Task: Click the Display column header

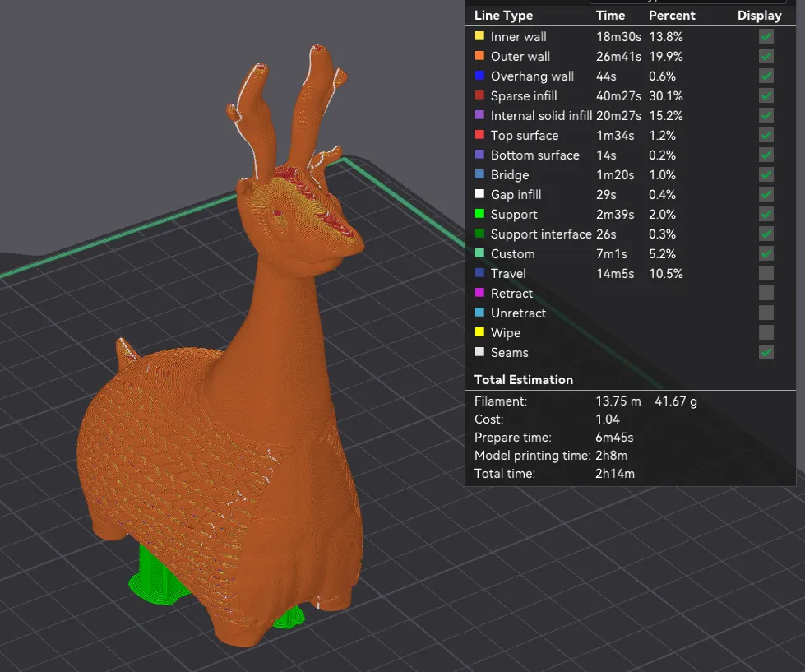Action: pos(759,16)
